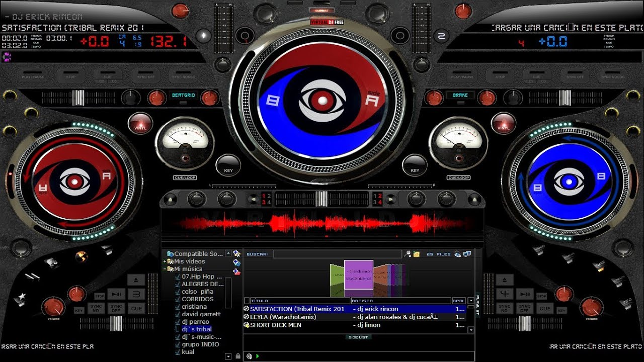The height and width of the screenshot is (362, 644).
Task: Click the padlock icon below folder tree
Action: [x=237, y=356]
